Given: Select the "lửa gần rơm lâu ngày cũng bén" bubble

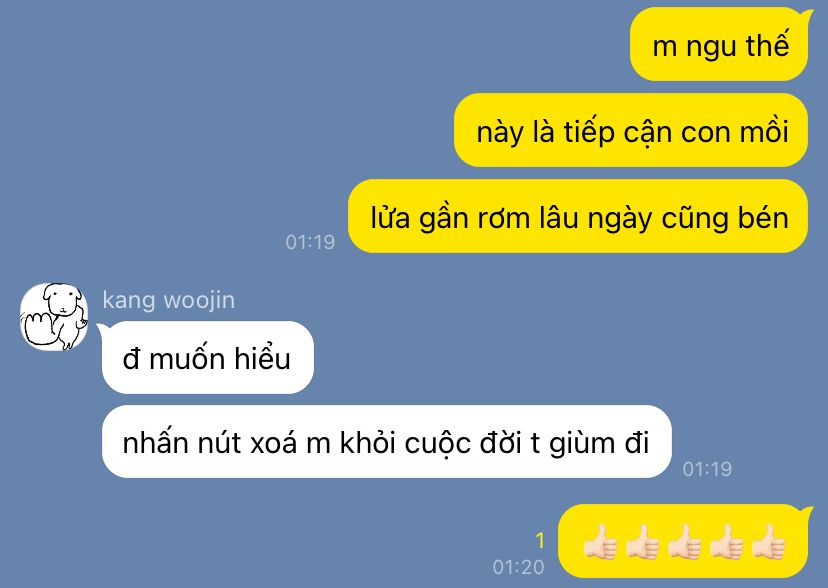Looking at the screenshot, I should pos(578,216).
